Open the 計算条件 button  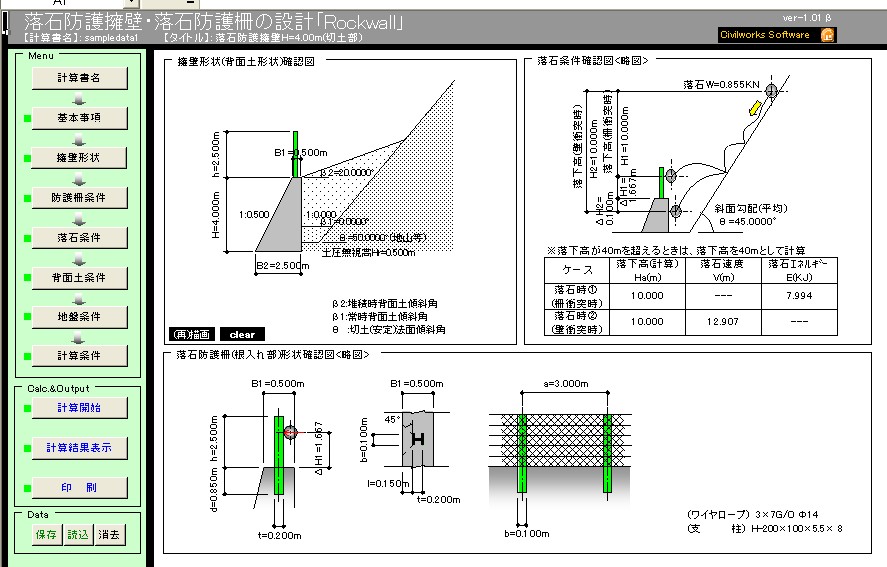(79, 356)
